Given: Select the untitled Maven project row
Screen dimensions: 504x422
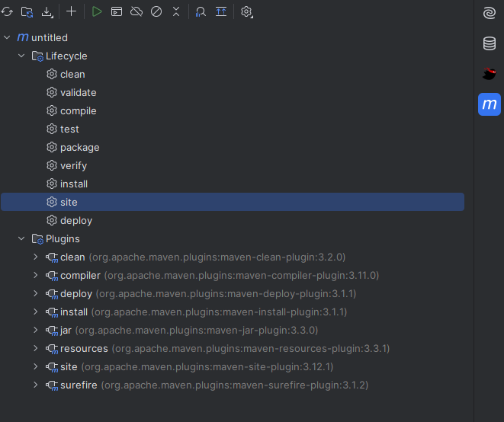Looking at the screenshot, I should pyautogui.click(x=233, y=37).
